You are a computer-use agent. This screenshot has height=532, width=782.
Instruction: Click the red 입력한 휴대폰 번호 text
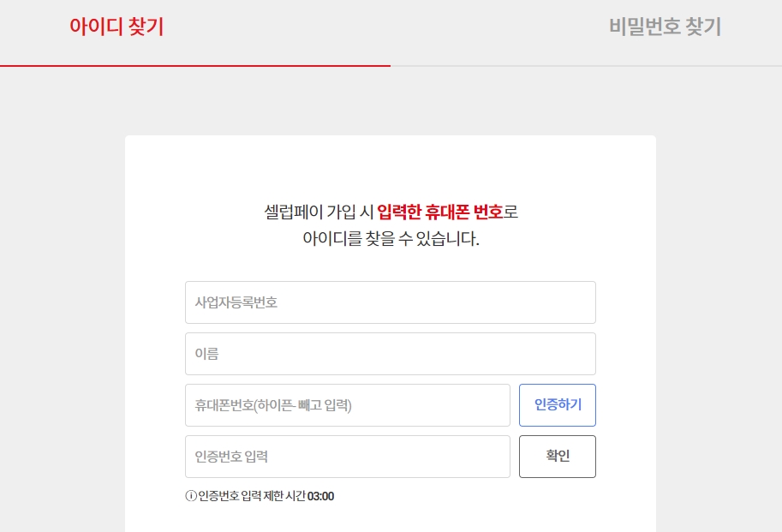coord(440,212)
